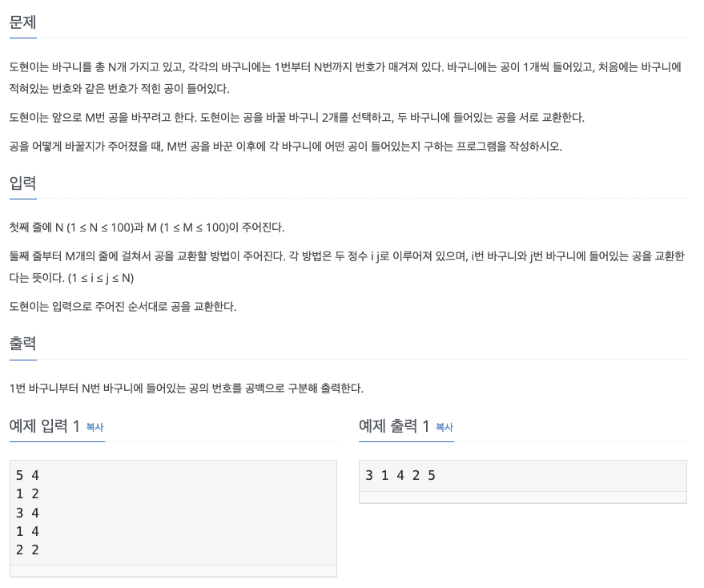
Task: Click the 예제 출력 1 heading
Action: [392, 425]
